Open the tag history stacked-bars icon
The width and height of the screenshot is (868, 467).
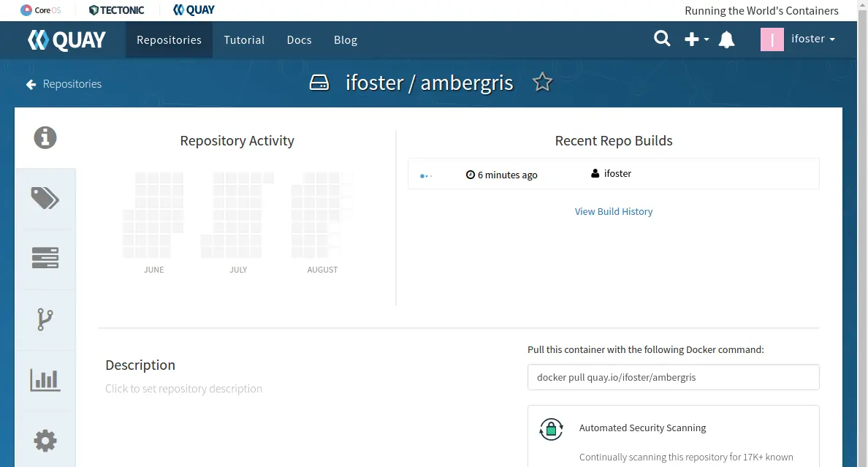pos(45,258)
